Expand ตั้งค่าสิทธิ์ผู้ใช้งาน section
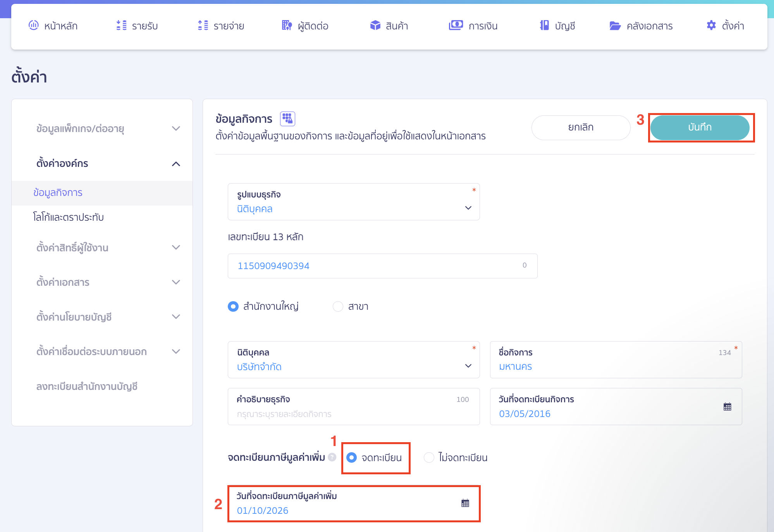 pos(176,247)
